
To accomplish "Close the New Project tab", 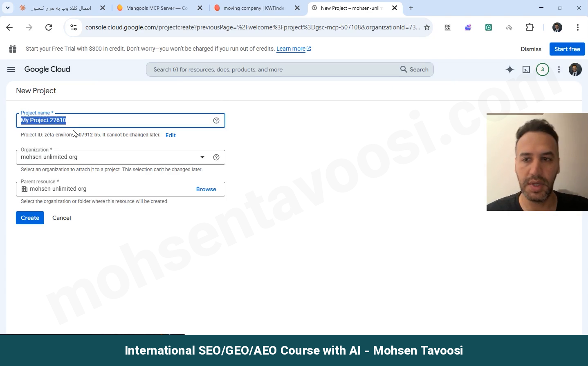I will (395, 8).
